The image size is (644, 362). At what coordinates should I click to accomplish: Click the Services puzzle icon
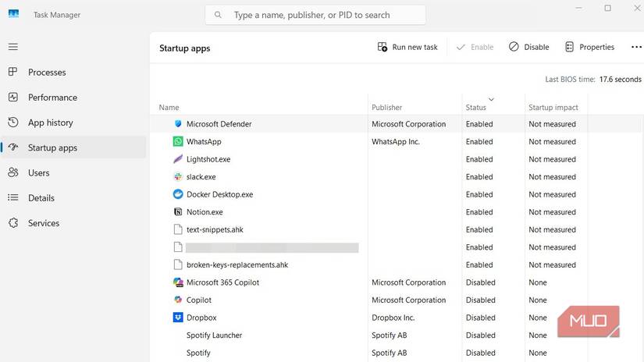(13, 223)
